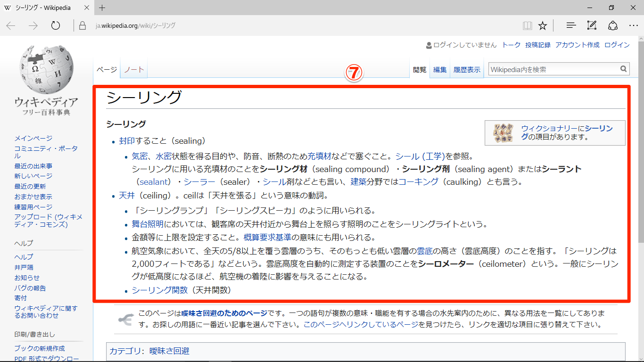Switch to the ノート tab
This screenshot has width=644, height=362.
point(134,69)
